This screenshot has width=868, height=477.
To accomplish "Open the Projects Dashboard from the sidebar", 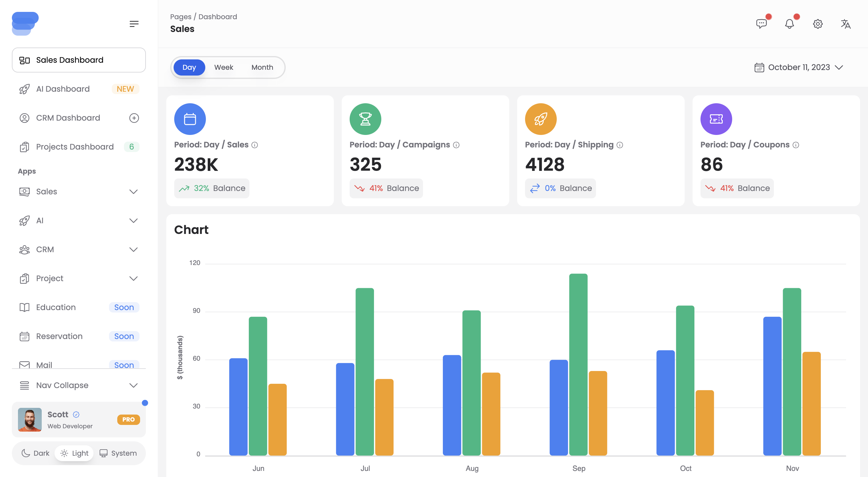I will 75,146.
